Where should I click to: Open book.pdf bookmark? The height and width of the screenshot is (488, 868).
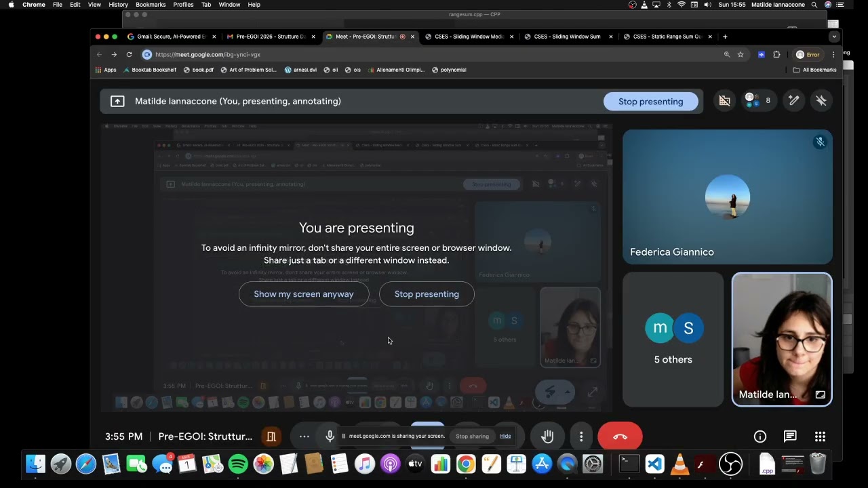(x=198, y=70)
